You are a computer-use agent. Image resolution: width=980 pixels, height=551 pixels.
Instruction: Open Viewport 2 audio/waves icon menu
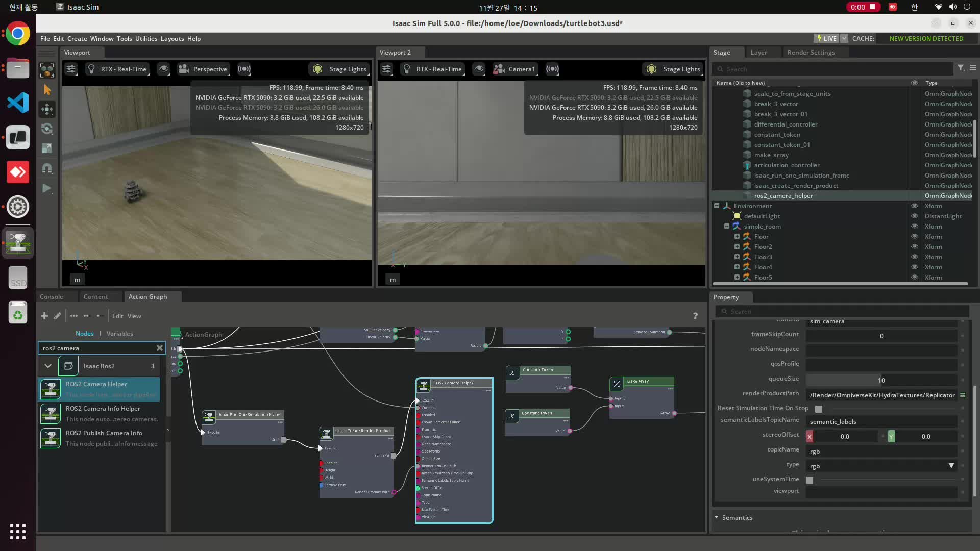tap(552, 69)
